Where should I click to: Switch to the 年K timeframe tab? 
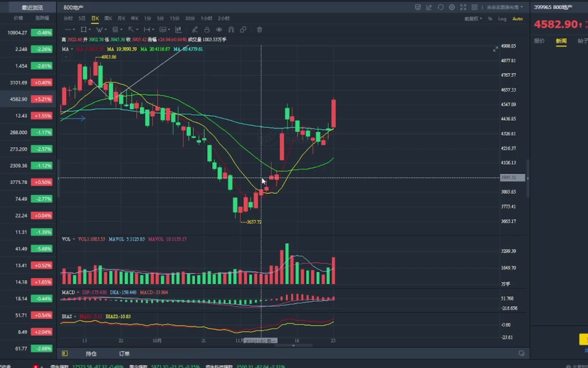pos(135,18)
